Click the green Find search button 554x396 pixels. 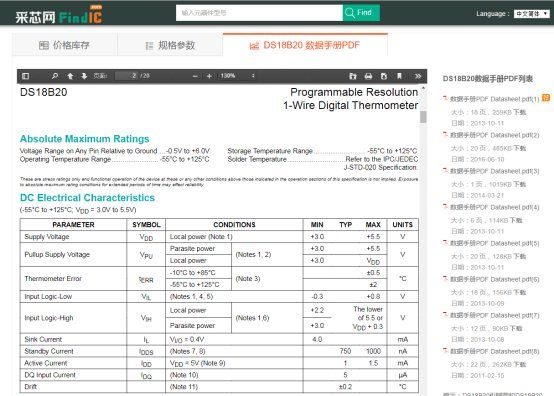[361, 13]
